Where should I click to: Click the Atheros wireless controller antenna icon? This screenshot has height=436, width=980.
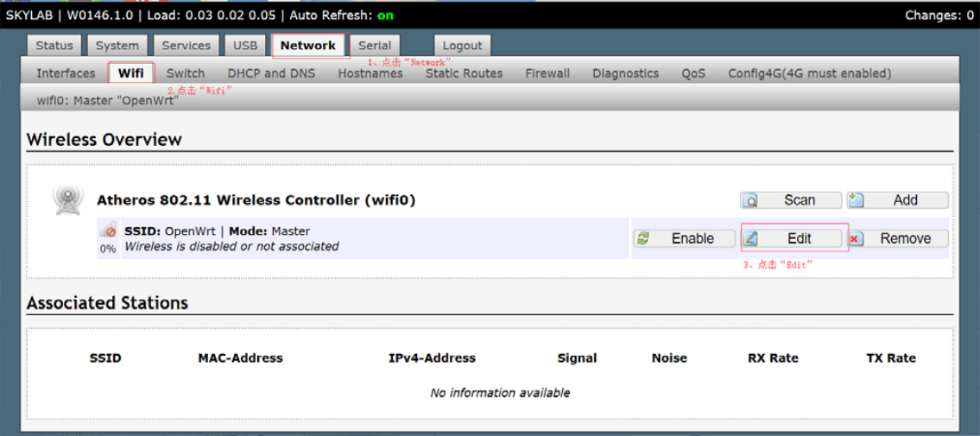click(x=66, y=199)
